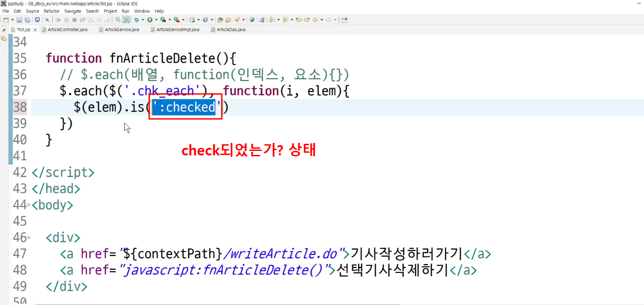Open the Source menu
Viewport: 644px width, 305px height.
pyautogui.click(x=33, y=11)
